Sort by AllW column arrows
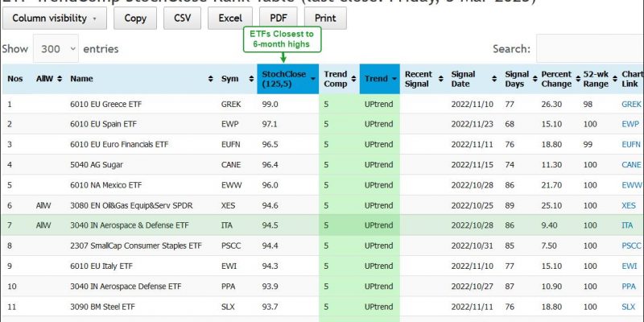Viewport: 644px width, 322px height. (x=60, y=79)
